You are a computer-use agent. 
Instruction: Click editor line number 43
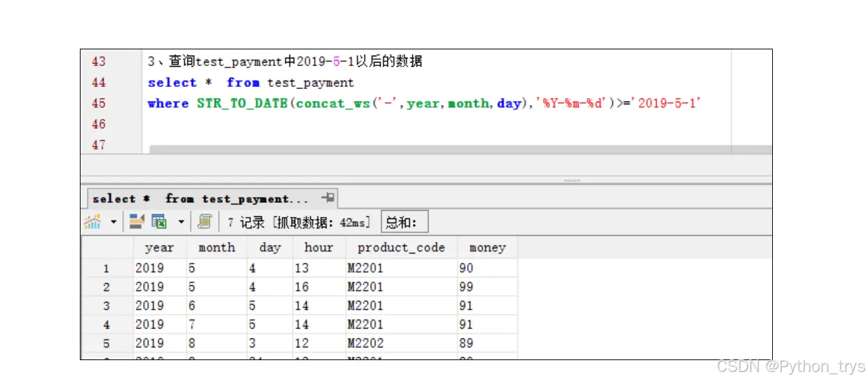coord(99,62)
